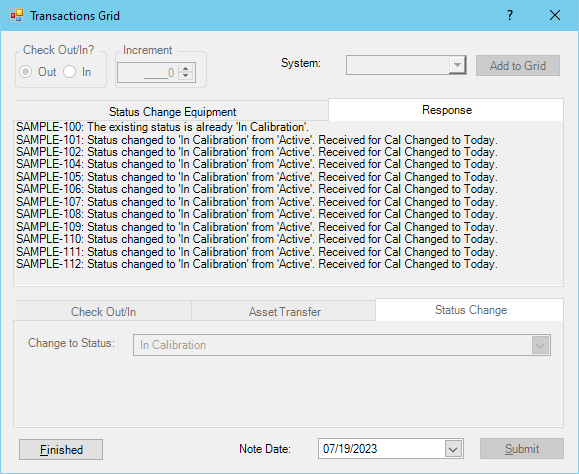Click the Transactions Grid app icon in title bar
Image resolution: width=579 pixels, height=474 pixels.
click(17, 16)
